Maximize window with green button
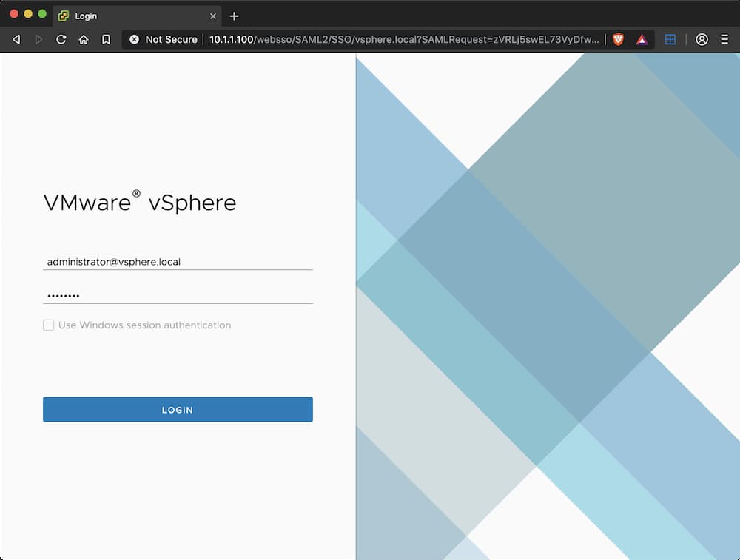The height and width of the screenshot is (560, 740). 42,13
